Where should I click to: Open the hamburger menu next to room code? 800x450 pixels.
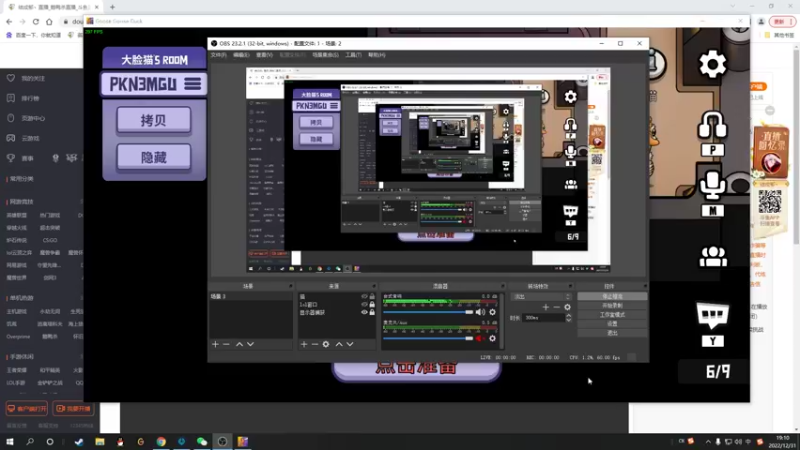pyautogui.click(x=192, y=84)
